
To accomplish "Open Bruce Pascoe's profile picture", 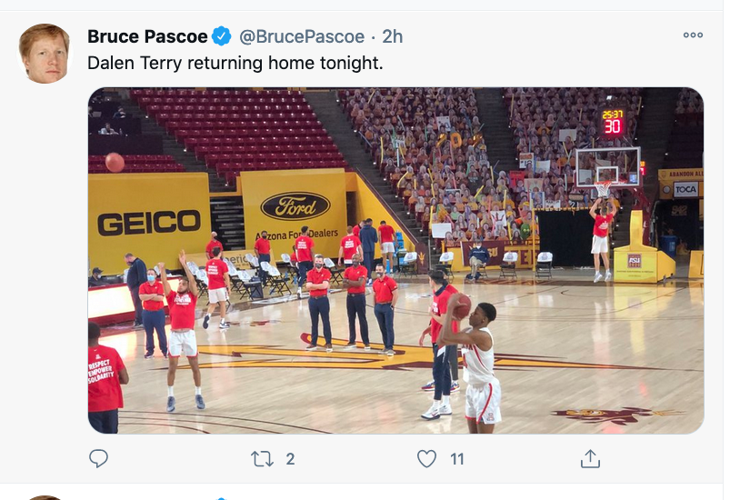I will tap(45, 54).
